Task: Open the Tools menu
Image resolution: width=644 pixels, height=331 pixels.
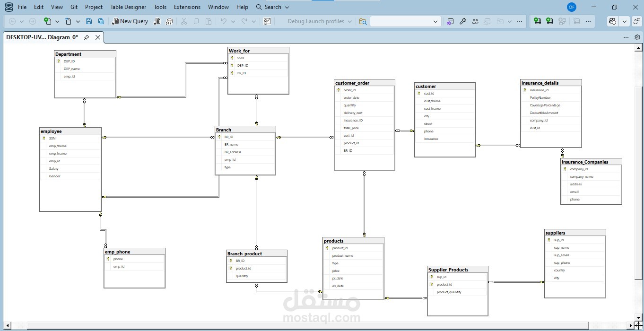Action: [160, 7]
